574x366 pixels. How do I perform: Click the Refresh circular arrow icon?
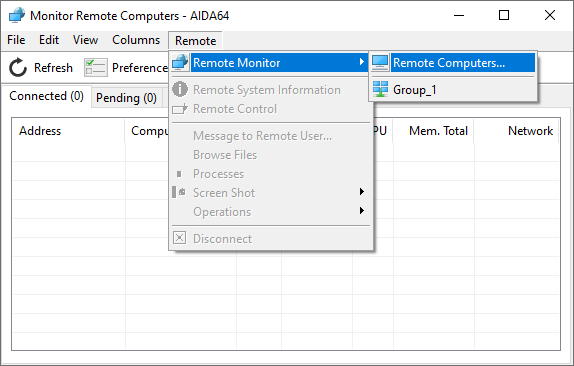point(18,68)
